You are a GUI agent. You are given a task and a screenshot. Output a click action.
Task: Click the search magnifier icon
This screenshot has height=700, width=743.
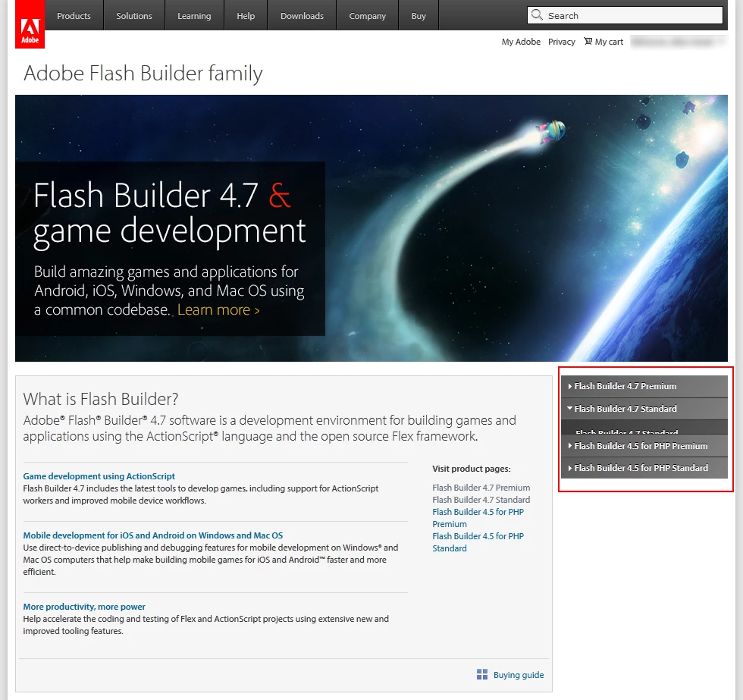point(537,14)
